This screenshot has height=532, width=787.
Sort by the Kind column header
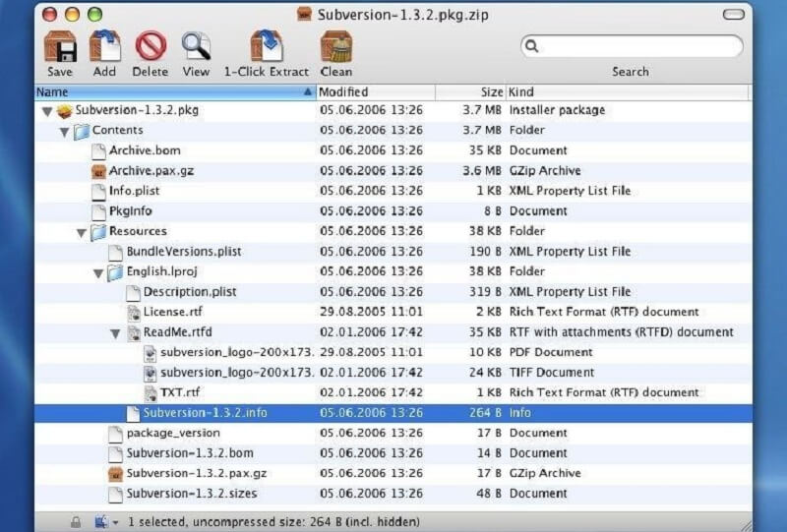pos(627,91)
